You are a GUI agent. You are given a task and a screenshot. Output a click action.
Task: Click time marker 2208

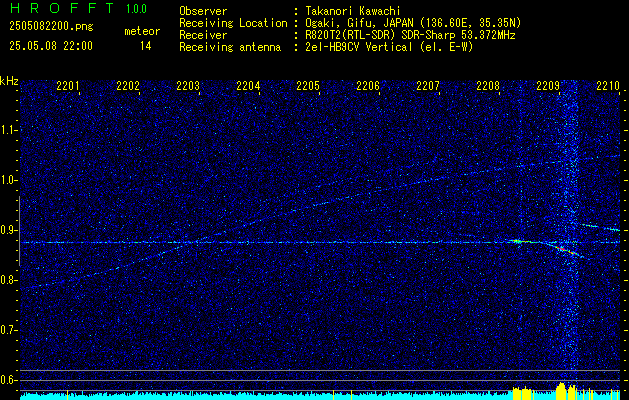pos(488,85)
